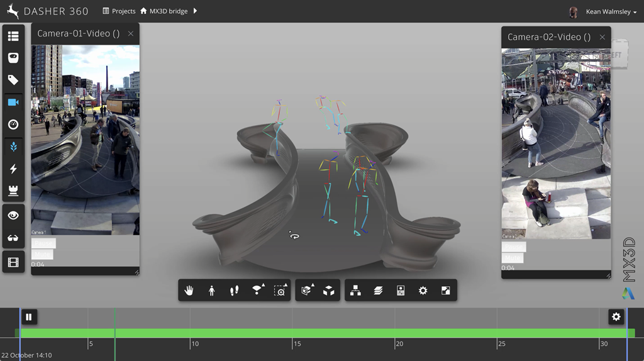Image resolution: width=644 pixels, height=361 pixels.
Task: Toggle the video camera panel icon
Action: 13,102
